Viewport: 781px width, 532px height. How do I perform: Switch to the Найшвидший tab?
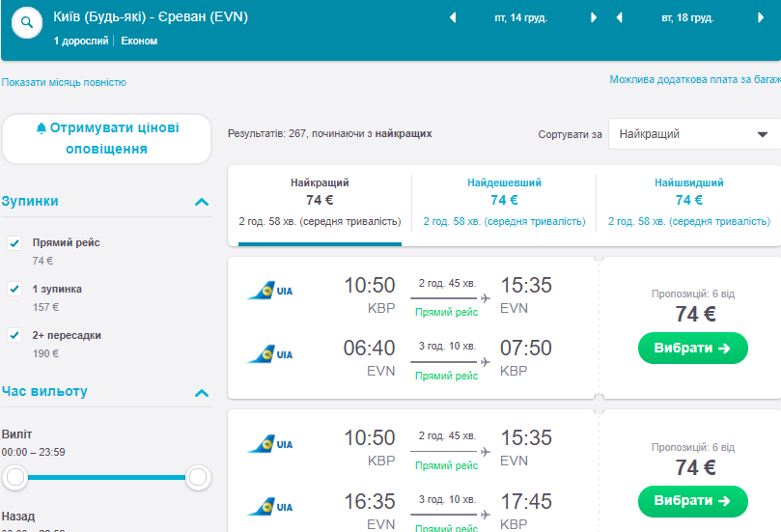coord(688,202)
